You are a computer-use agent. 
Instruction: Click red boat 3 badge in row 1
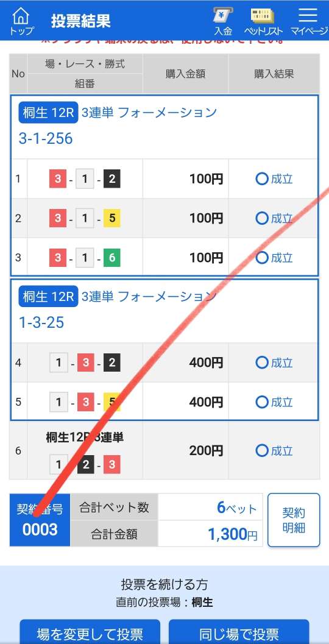58,179
